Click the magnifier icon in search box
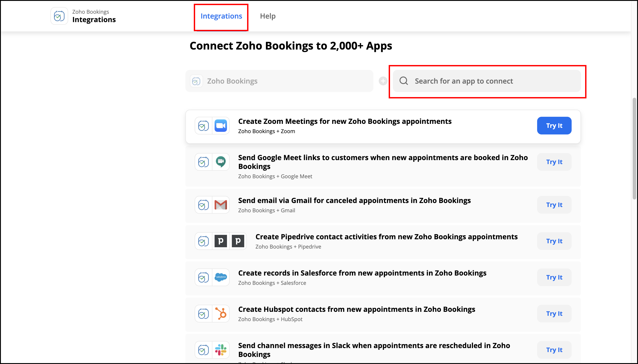 tap(404, 81)
